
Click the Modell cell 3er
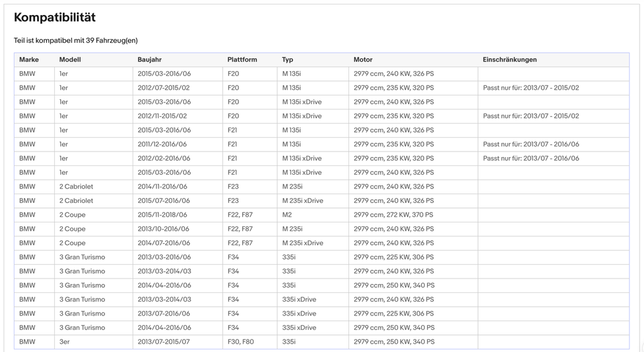(65, 342)
